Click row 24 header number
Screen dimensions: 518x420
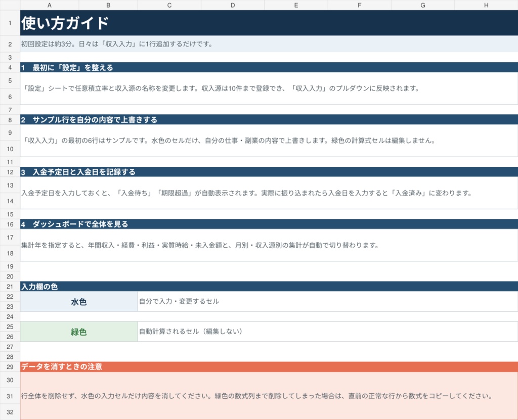pos(10,316)
